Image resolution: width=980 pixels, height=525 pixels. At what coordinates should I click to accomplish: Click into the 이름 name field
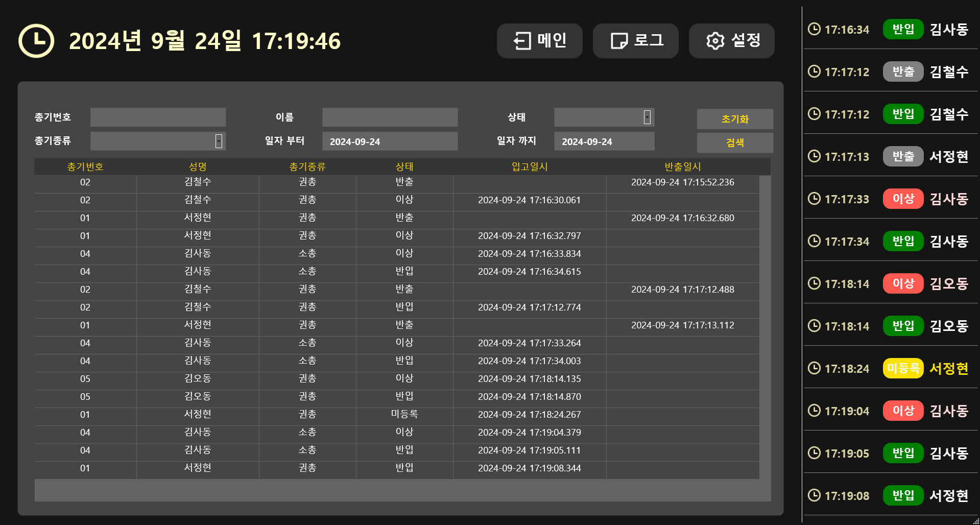coord(390,117)
